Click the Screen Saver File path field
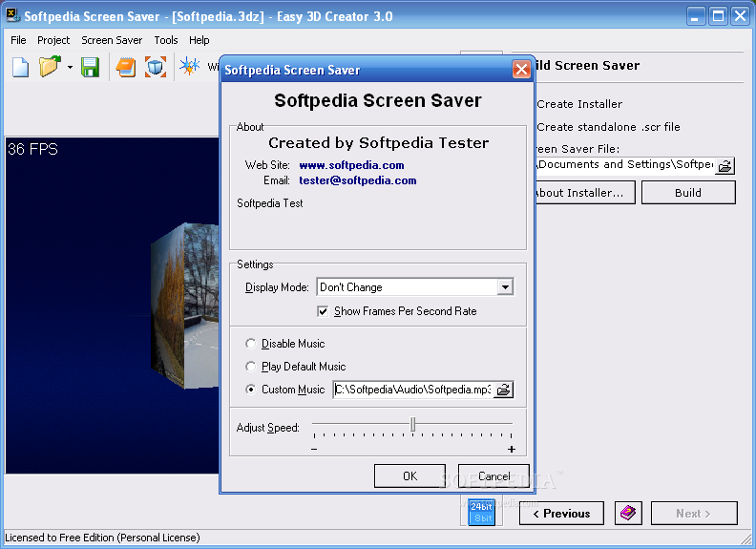756x549 pixels. point(625,165)
